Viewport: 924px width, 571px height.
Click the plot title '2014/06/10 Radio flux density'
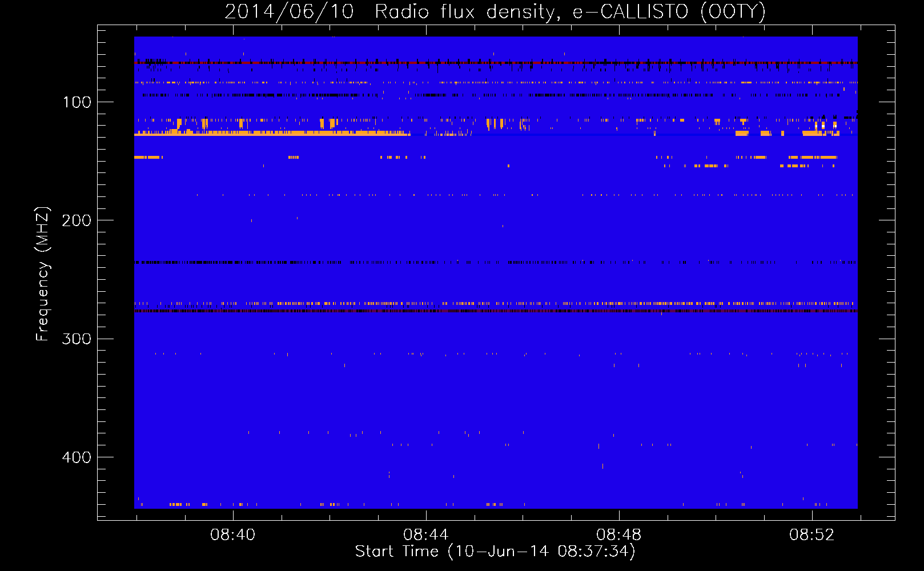[x=495, y=12]
